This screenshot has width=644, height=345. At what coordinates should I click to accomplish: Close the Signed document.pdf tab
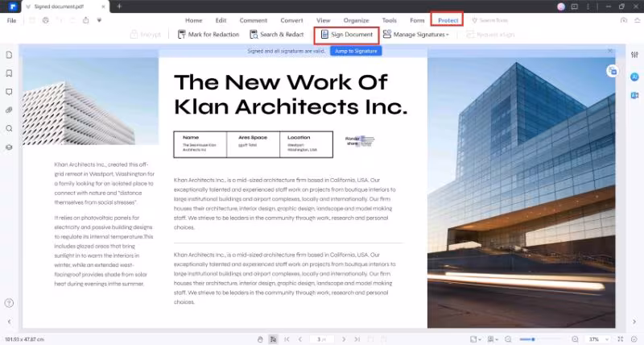click(x=103, y=6)
